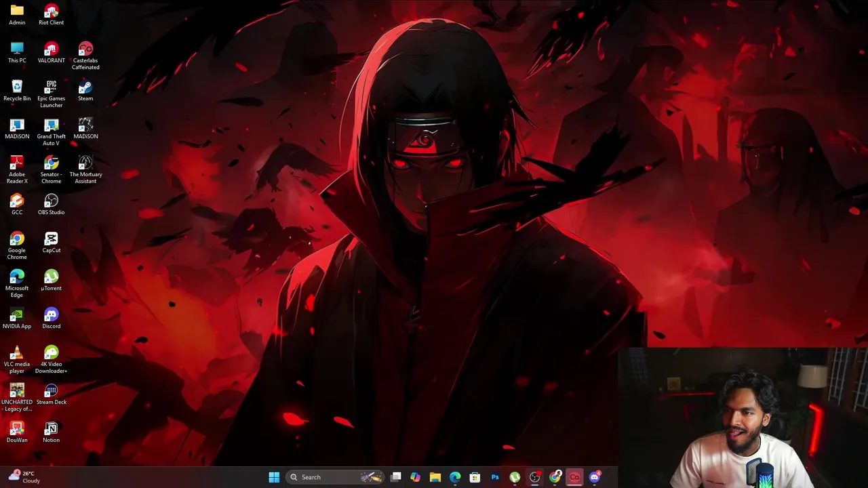The width and height of the screenshot is (868, 488).
Task: Select the Discord desktop shortcut
Action: tap(52, 319)
